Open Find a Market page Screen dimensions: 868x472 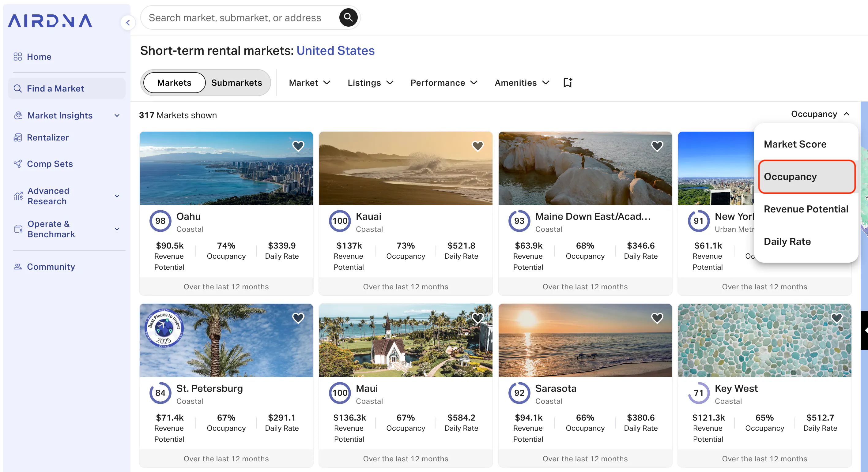coord(67,88)
